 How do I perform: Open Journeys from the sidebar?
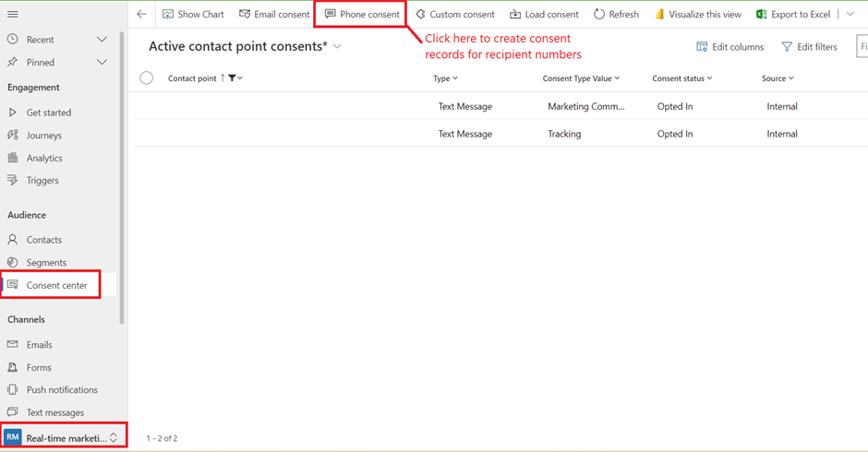click(x=43, y=135)
